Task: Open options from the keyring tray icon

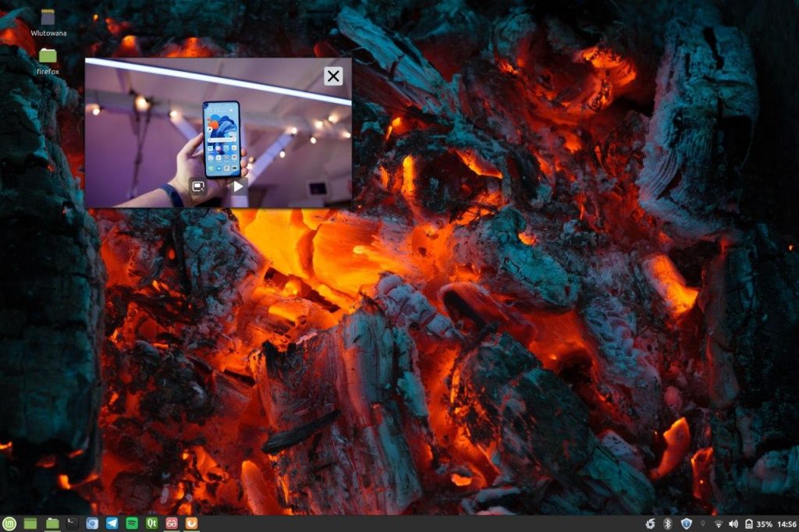Action: coord(703,523)
